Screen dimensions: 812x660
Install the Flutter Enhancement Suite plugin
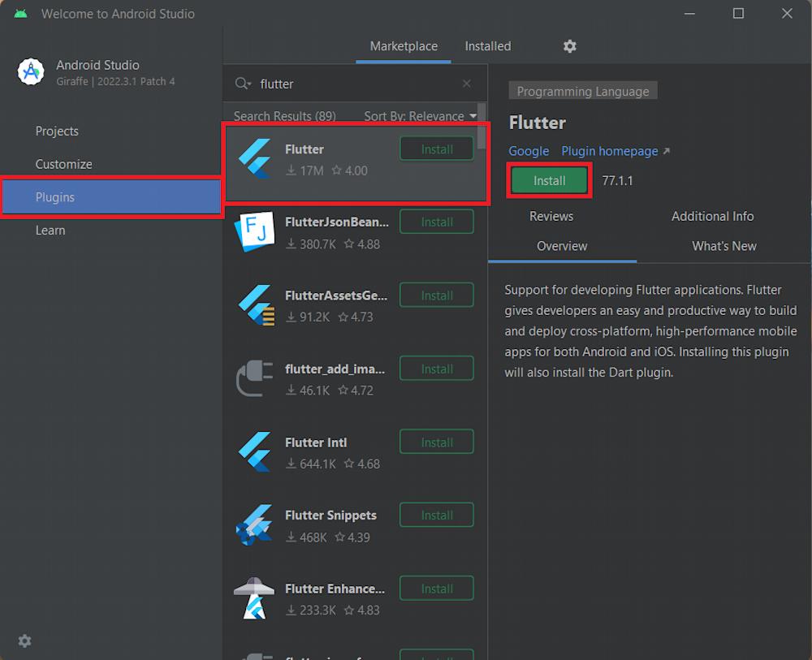point(437,589)
